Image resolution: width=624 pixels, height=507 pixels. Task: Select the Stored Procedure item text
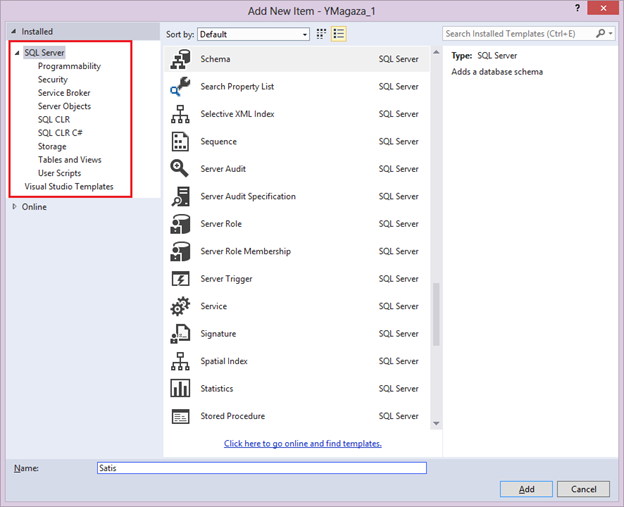pos(233,416)
